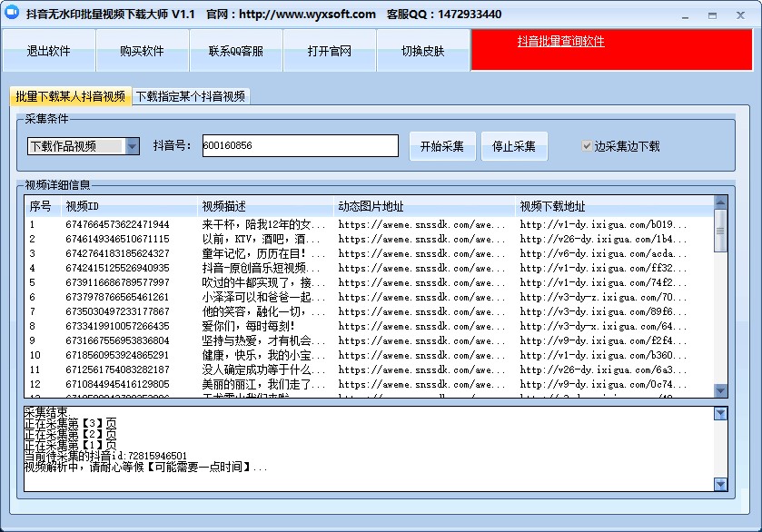Select video ID 6746149346510671115
Screen dimensions: 762x532
[x=117, y=239]
